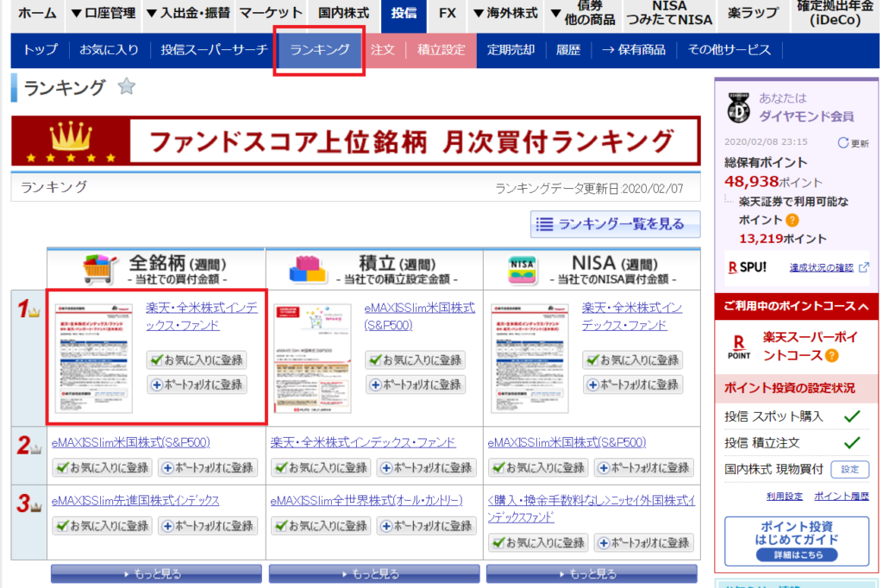Open the 確定拠出年金 (iDeCo) tab
The image size is (883, 588).
(x=835, y=13)
